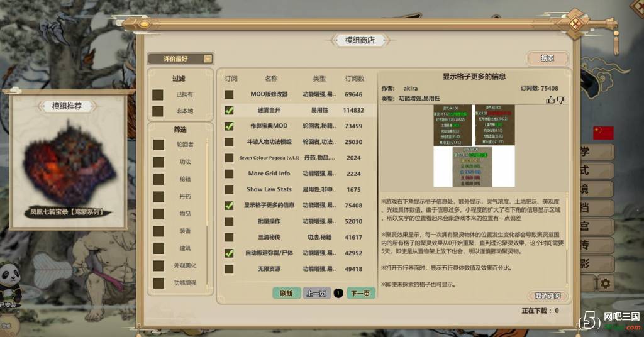Enable the 装备 category checkbox
644x337 pixels.
click(158, 231)
